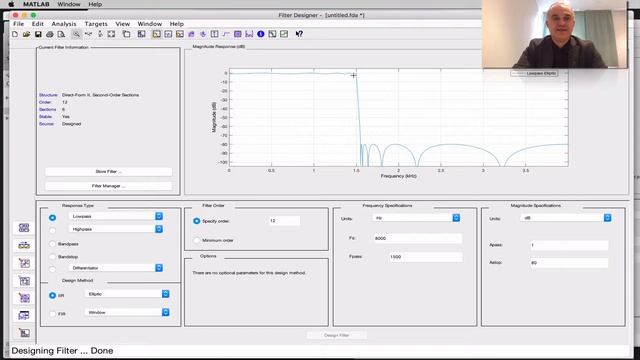The height and width of the screenshot is (360, 640).
Task: Open the Apple menu
Action: (11, 4)
